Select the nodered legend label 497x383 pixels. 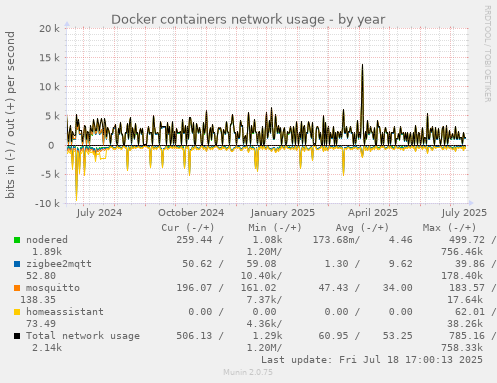tap(47, 240)
